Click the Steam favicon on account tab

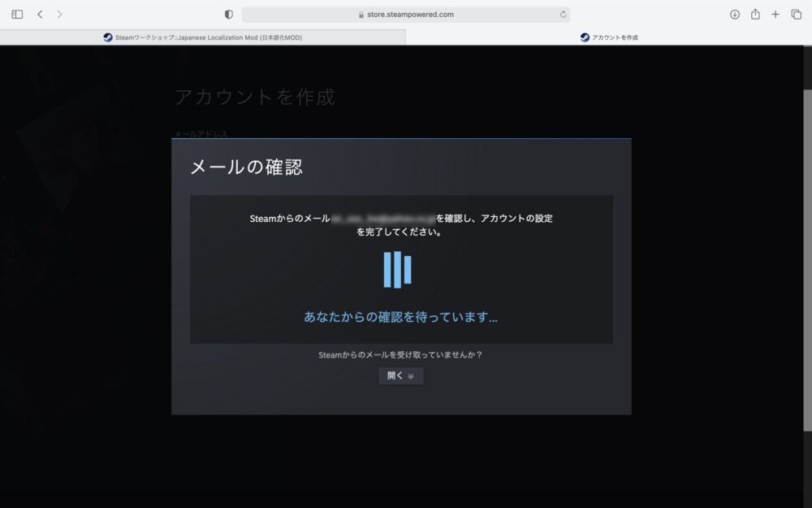click(585, 37)
